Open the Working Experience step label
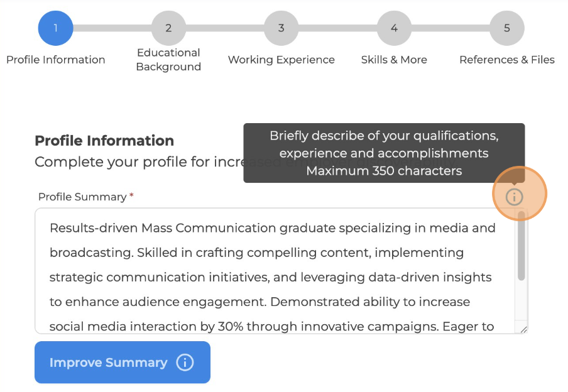This screenshot has height=392, width=568. click(x=281, y=60)
